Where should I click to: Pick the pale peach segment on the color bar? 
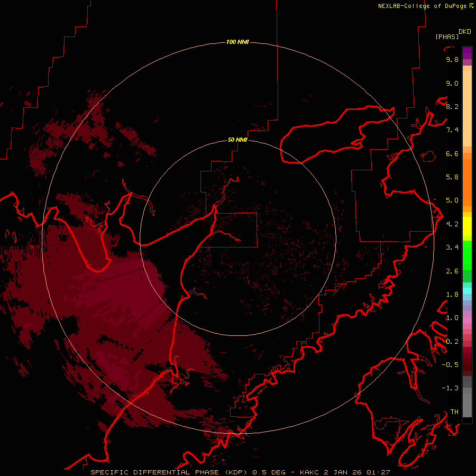[x=467, y=108]
